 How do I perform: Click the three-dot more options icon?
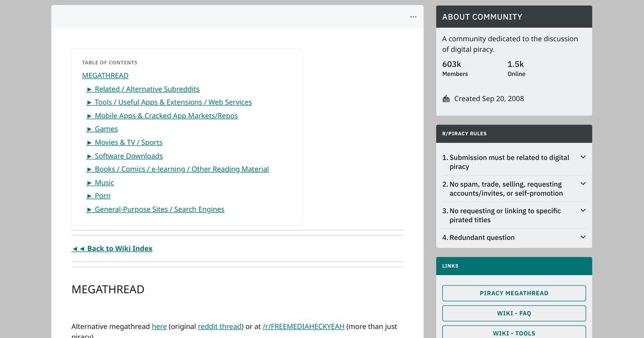click(413, 17)
